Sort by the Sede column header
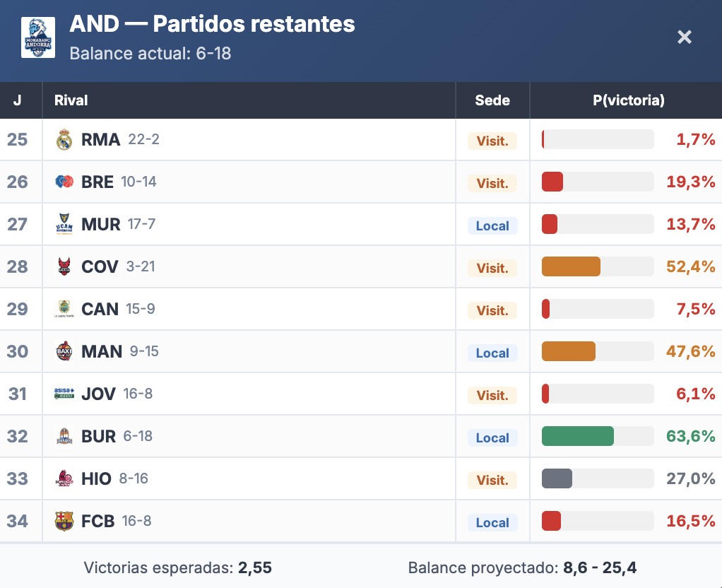The image size is (722, 588). (492, 100)
